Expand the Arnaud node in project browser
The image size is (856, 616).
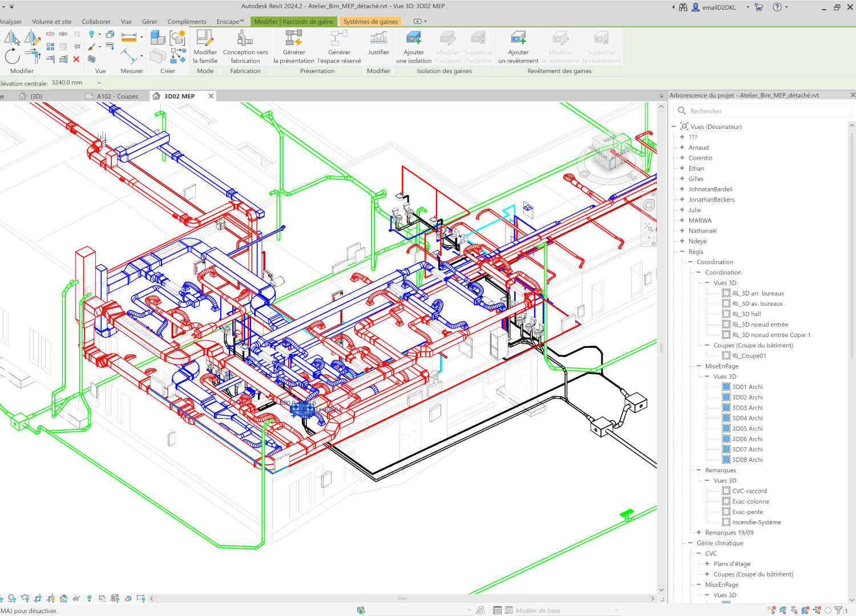(682, 148)
